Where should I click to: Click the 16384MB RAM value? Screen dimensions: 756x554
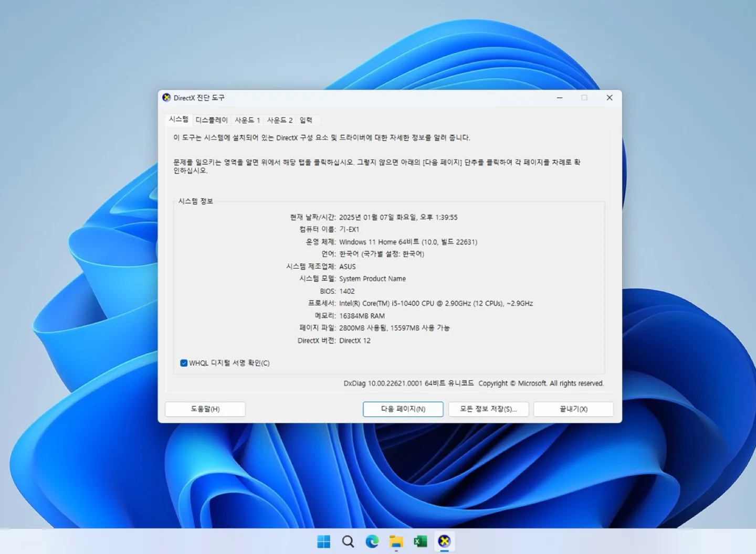coord(362,316)
